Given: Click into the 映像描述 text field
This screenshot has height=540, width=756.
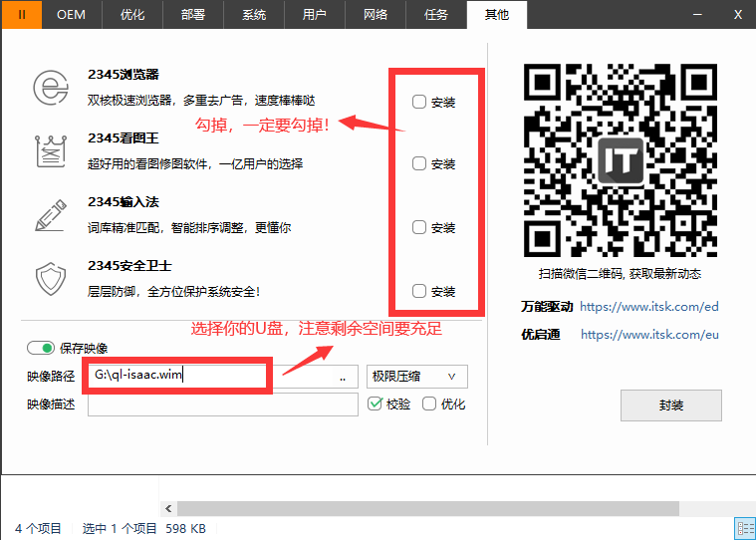Looking at the screenshot, I should click(222, 404).
